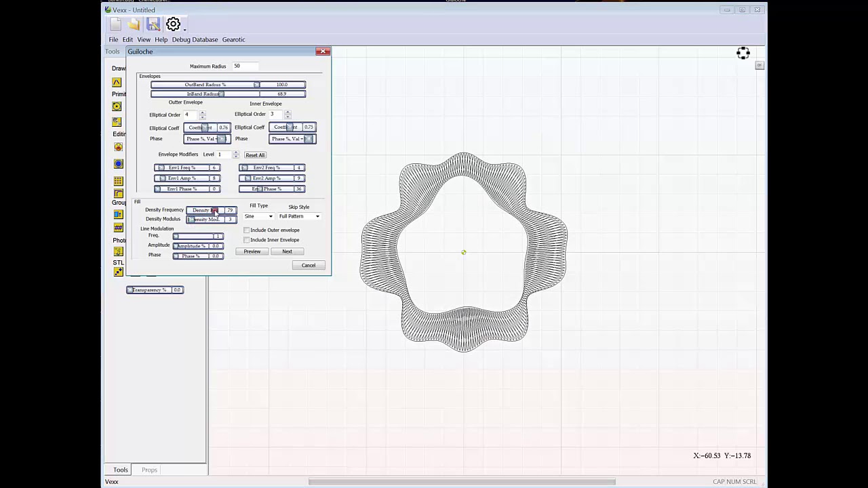Adjust the Transparency % slider

pyautogui.click(x=155, y=290)
